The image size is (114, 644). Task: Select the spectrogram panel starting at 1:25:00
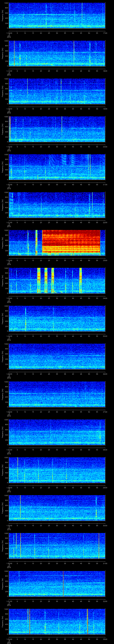(57, 357)
